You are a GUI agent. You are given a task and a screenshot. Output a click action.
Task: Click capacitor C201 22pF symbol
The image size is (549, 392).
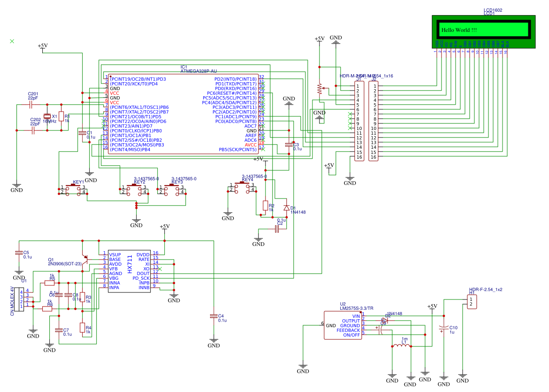(31, 104)
